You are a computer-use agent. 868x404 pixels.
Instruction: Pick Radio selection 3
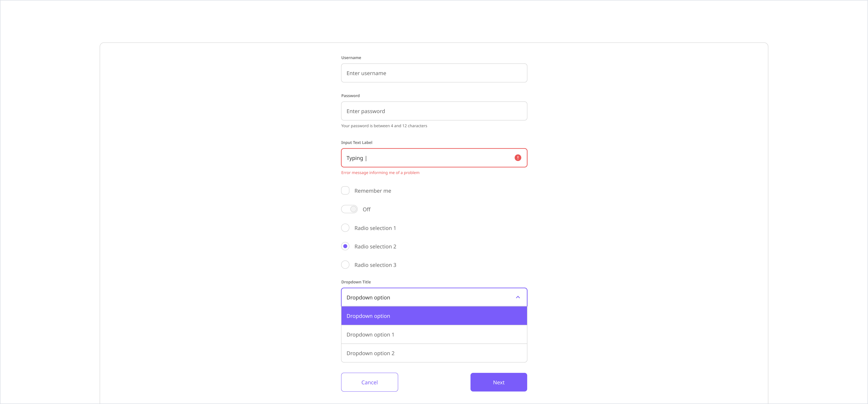click(345, 265)
